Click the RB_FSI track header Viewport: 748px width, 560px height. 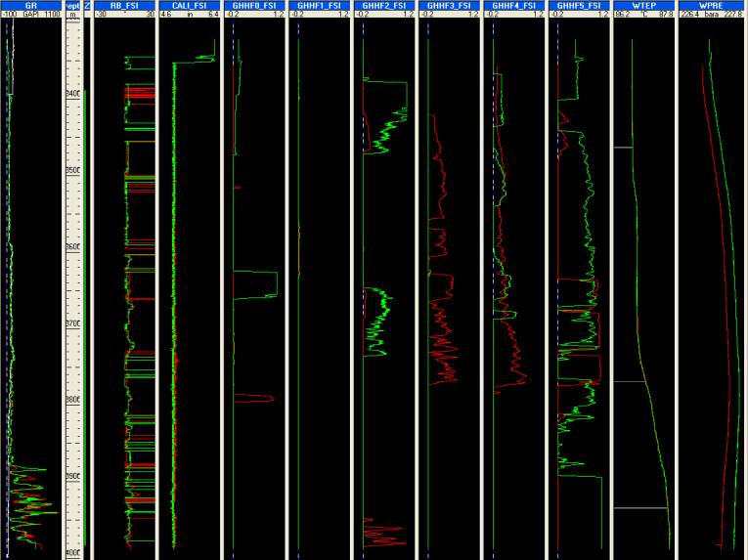(123, 5)
